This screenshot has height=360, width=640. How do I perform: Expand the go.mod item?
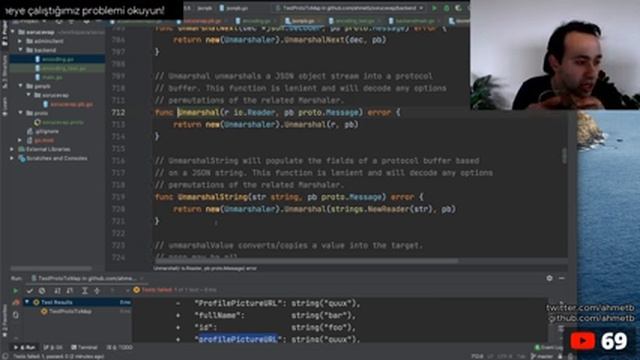[20, 140]
